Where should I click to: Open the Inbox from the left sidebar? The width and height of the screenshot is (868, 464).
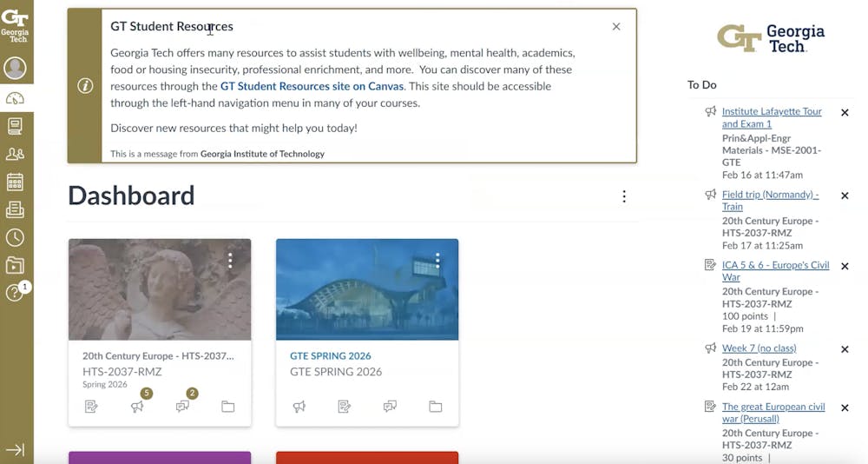pos(15,209)
